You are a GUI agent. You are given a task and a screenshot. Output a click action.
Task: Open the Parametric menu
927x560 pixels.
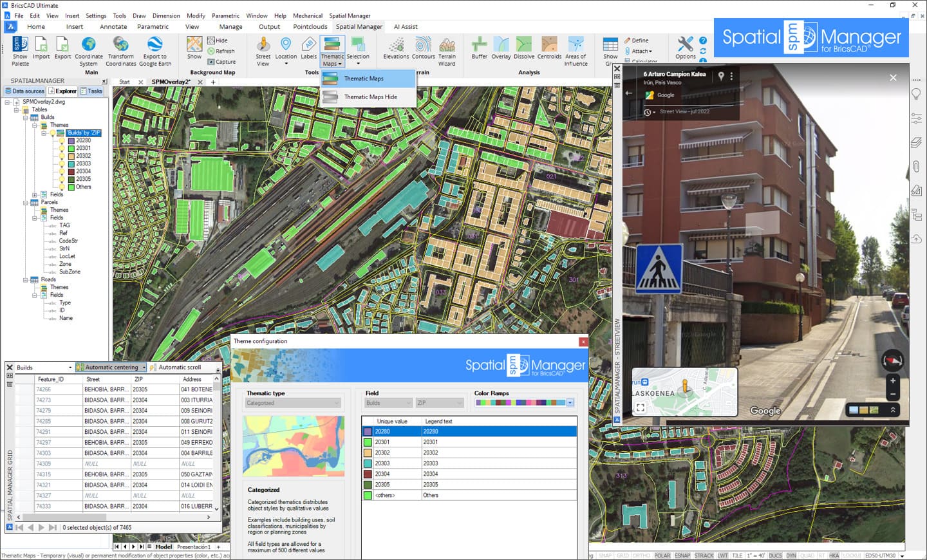(x=225, y=15)
